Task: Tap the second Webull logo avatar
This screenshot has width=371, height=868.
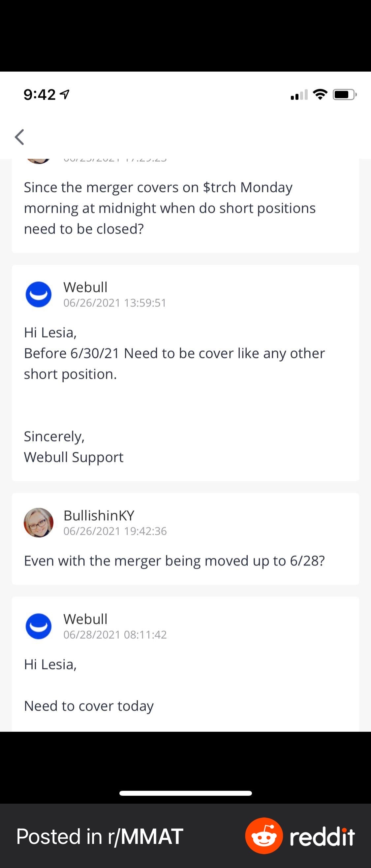Action: coord(39,626)
